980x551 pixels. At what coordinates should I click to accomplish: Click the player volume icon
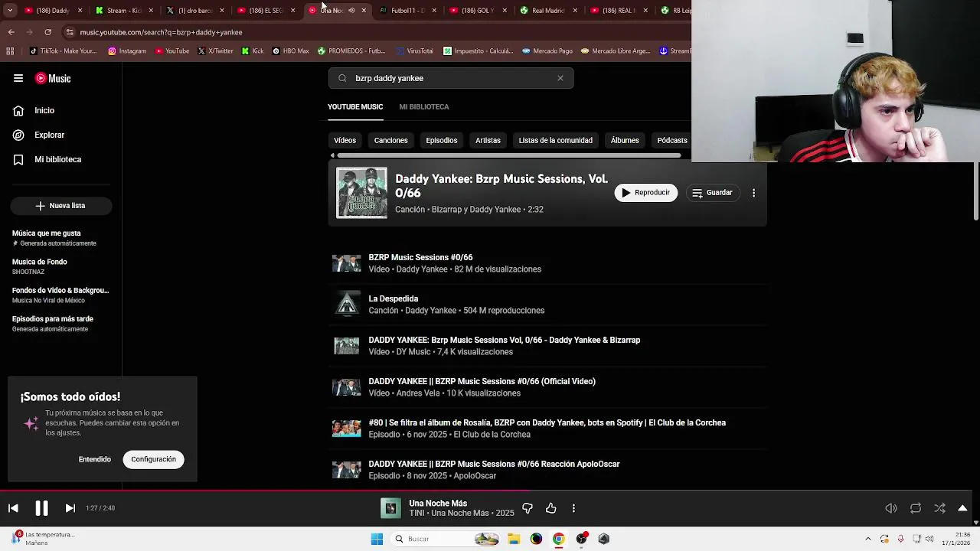click(x=891, y=508)
